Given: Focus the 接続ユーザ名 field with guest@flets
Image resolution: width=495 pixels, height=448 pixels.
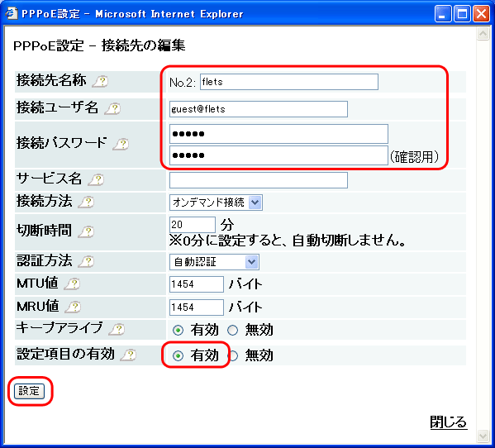Looking at the screenshot, I should pos(258,109).
